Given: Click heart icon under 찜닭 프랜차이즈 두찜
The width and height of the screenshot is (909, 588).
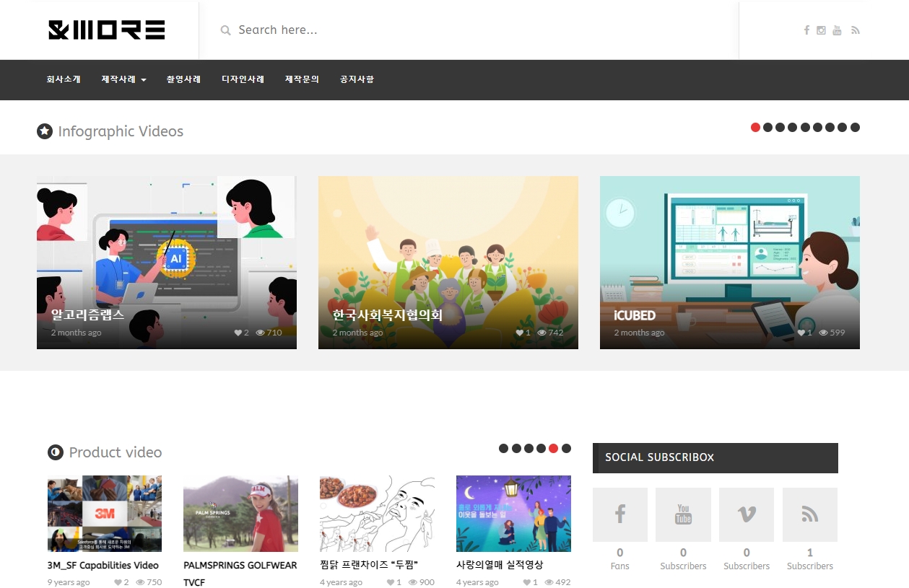Looking at the screenshot, I should (391, 582).
